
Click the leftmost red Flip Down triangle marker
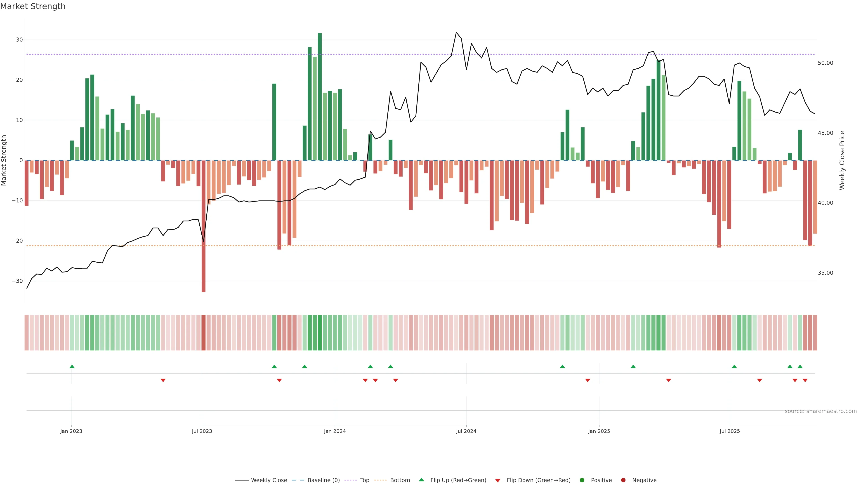point(163,380)
